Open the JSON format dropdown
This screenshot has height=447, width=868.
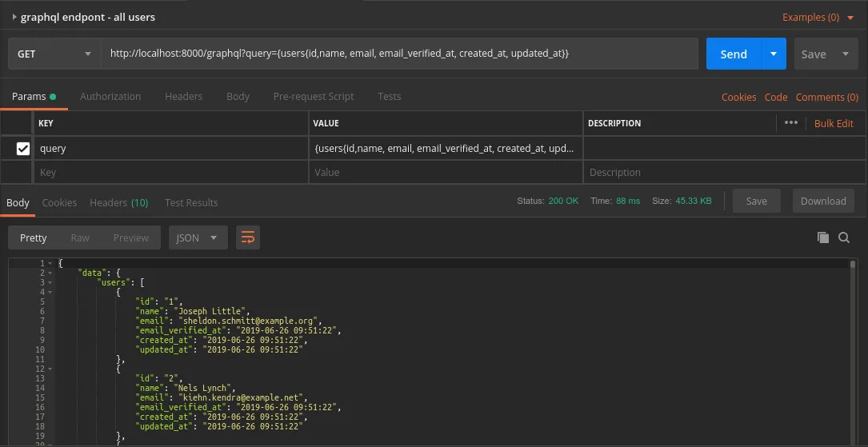click(198, 237)
